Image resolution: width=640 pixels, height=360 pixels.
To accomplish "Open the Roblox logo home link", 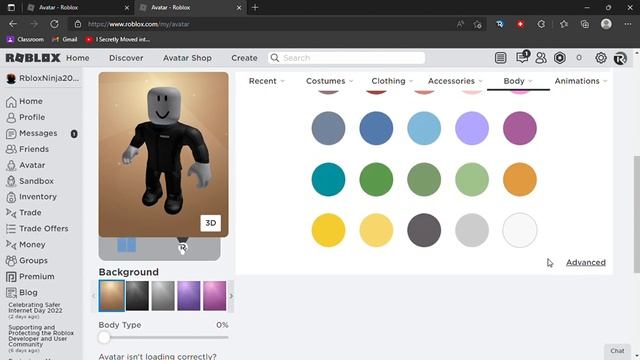I will pos(33,58).
